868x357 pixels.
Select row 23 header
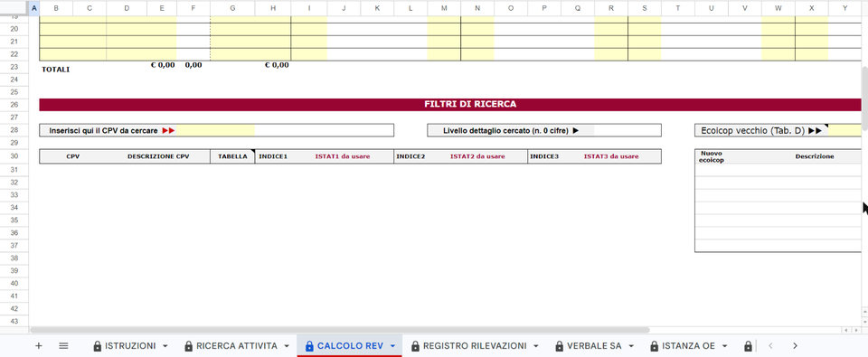14,67
